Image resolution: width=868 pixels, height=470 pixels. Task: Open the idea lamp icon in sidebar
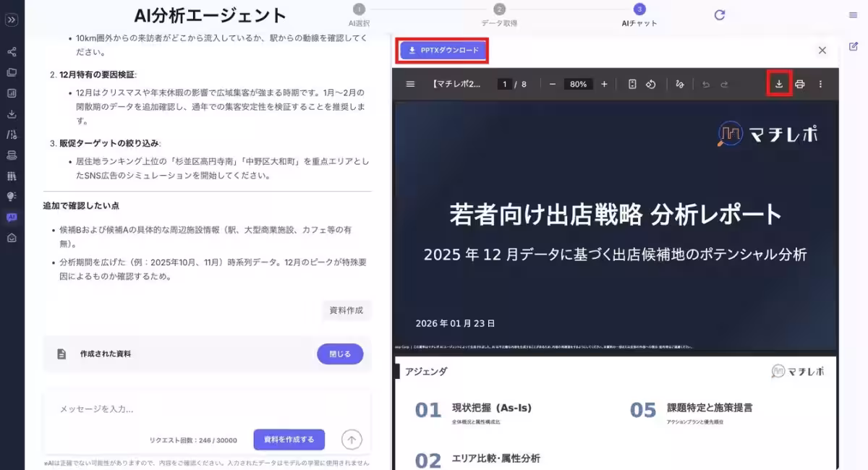click(11, 196)
